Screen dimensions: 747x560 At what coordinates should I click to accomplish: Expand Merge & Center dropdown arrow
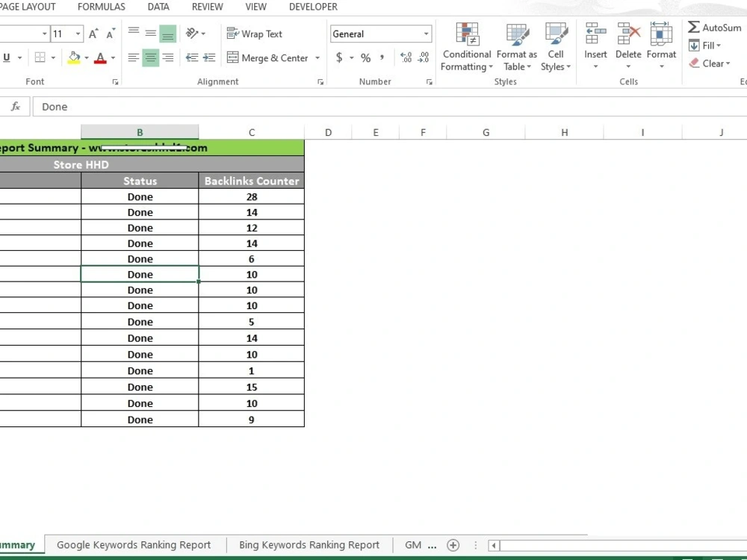point(317,58)
